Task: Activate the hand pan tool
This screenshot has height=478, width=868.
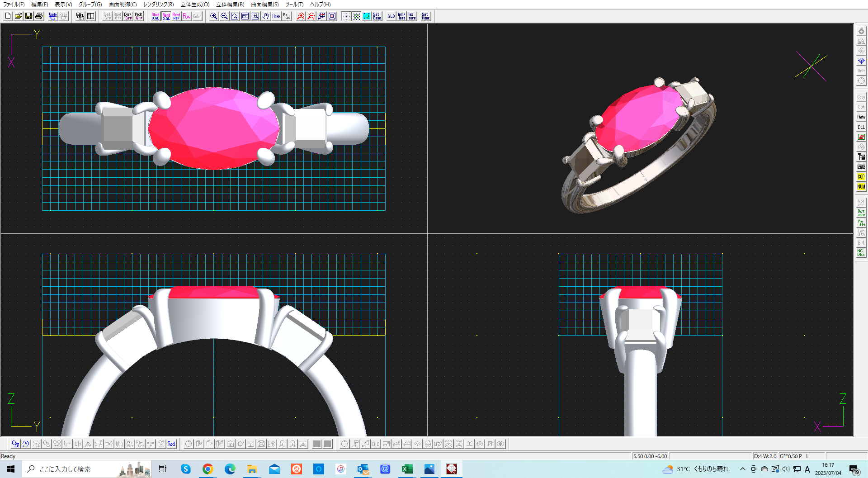Action: tap(266, 16)
